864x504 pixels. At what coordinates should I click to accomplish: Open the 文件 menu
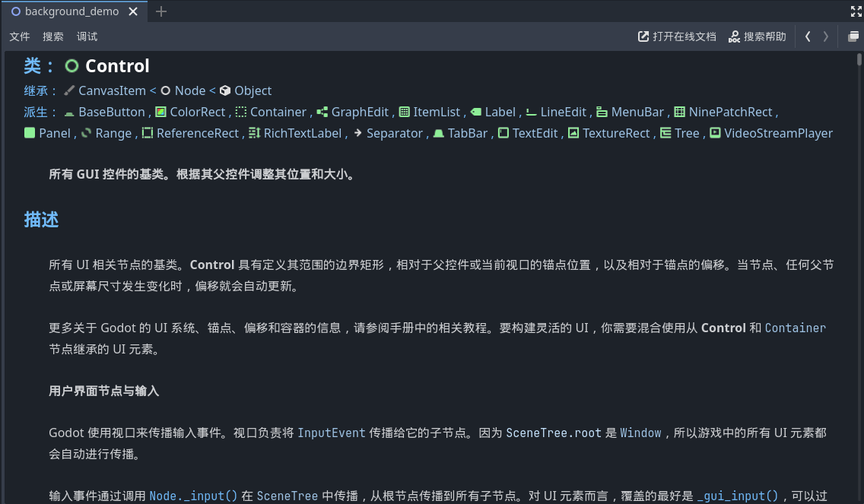click(x=19, y=36)
